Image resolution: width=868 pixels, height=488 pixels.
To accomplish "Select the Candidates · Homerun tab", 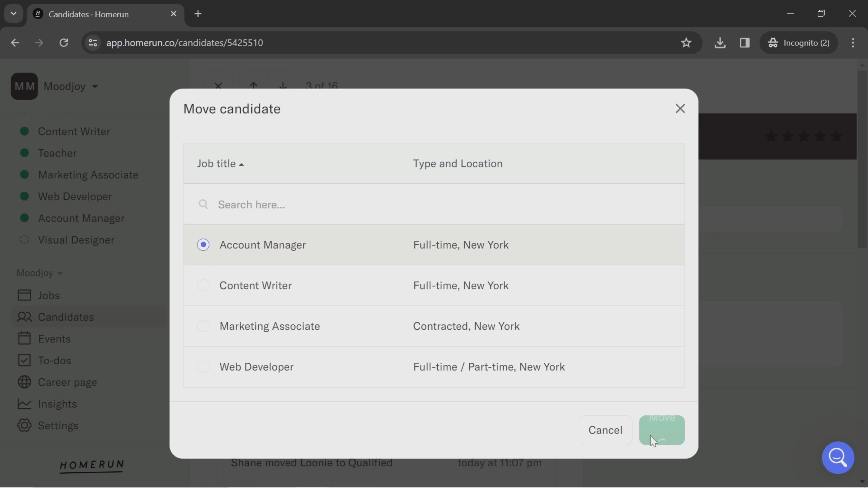I will [106, 14].
